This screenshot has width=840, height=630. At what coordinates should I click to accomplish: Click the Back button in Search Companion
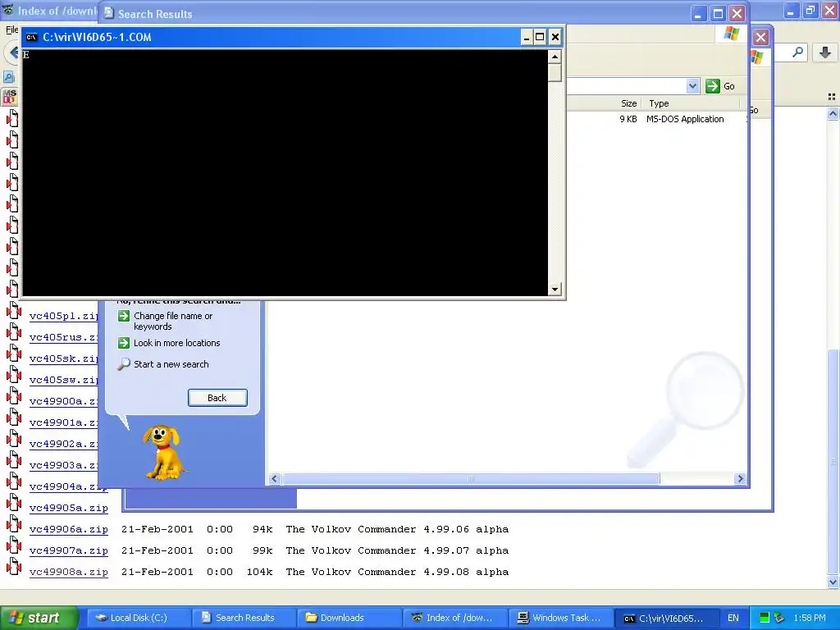coord(217,398)
